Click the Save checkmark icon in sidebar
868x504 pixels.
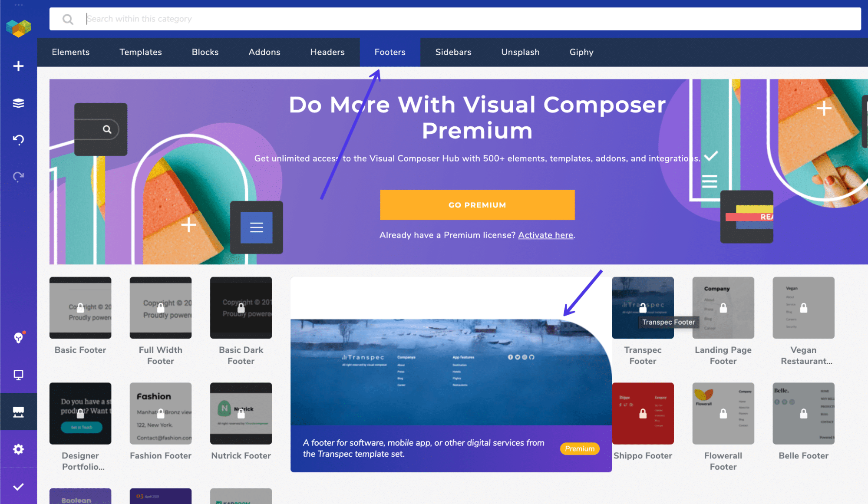pyautogui.click(x=18, y=487)
